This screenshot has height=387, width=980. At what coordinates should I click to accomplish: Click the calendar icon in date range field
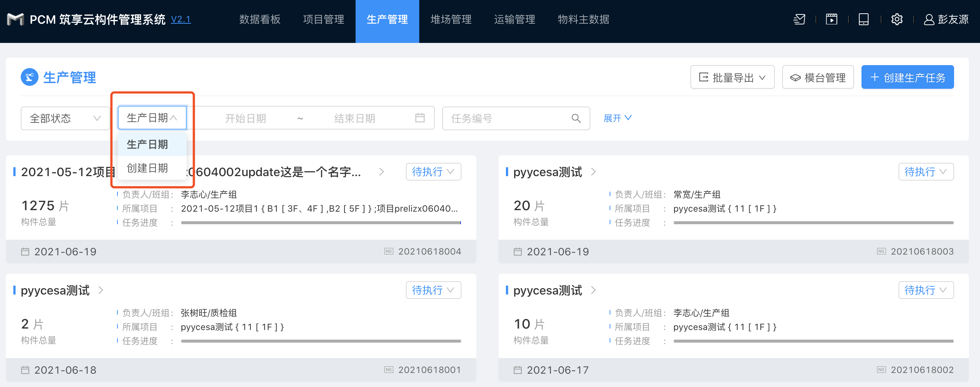(x=420, y=118)
